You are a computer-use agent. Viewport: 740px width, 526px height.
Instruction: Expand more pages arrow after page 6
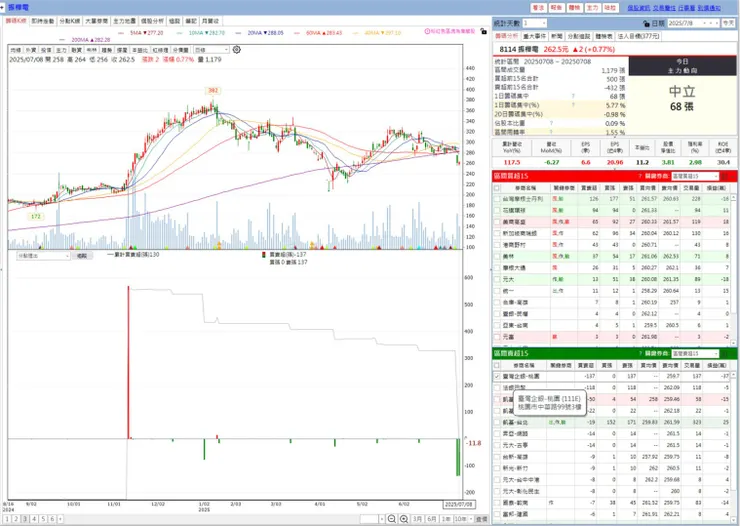(x=60, y=519)
